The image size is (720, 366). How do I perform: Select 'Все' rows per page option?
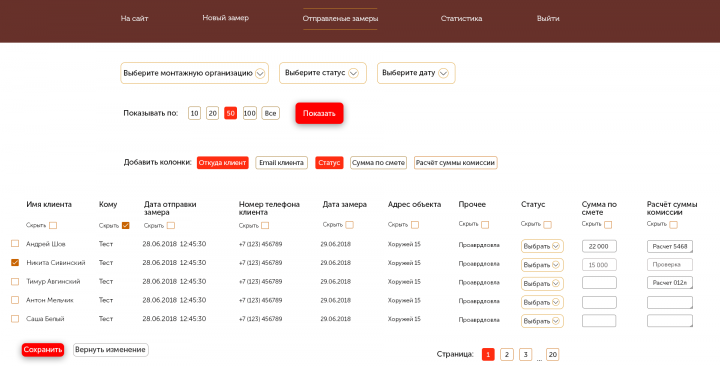pyautogui.click(x=270, y=113)
